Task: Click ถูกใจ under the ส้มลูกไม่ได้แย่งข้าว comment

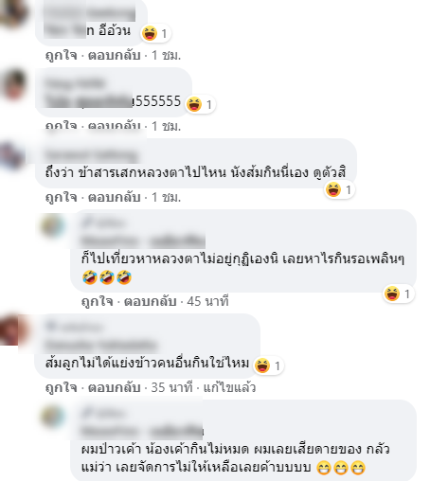Action: coord(62,387)
